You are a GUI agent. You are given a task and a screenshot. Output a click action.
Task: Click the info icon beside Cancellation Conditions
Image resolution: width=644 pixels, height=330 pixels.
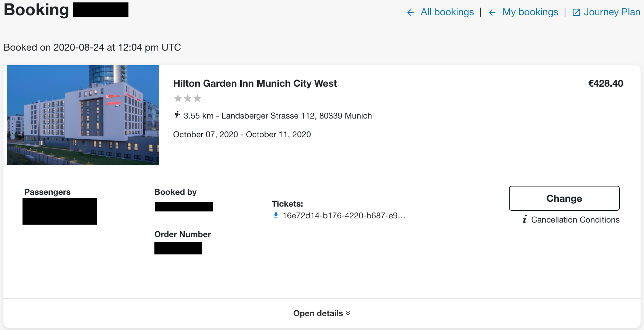pyautogui.click(x=525, y=219)
